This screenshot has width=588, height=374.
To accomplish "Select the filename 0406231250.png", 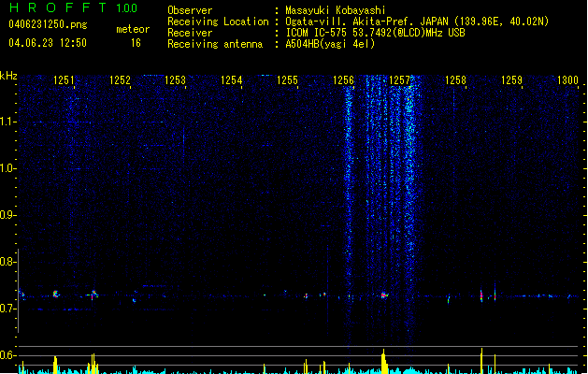I will point(48,24).
